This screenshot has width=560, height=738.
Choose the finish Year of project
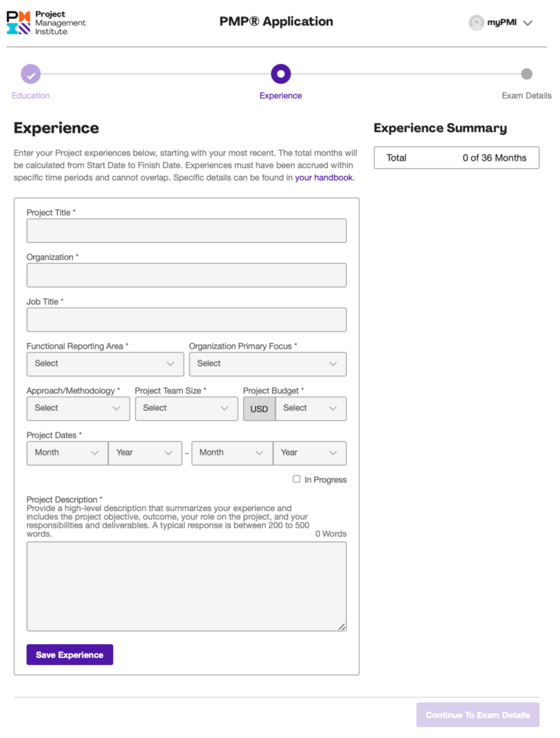(310, 453)
